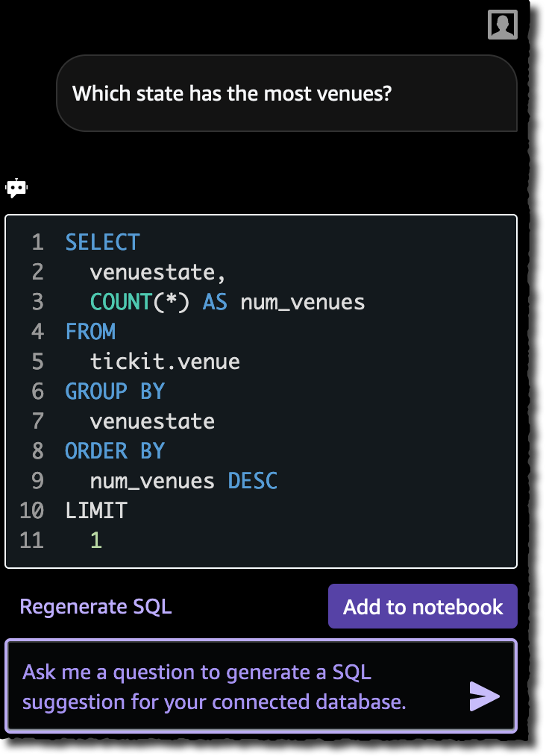This screenshot has width=546, height=756.
Task: Click num_venues DESC on line 9
Action: click(183, 480)
